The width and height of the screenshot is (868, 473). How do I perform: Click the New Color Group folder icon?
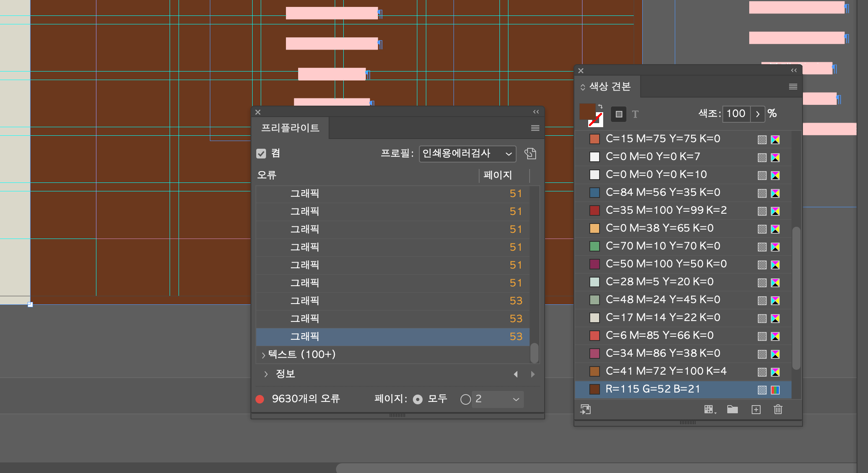tap(732, 410)
